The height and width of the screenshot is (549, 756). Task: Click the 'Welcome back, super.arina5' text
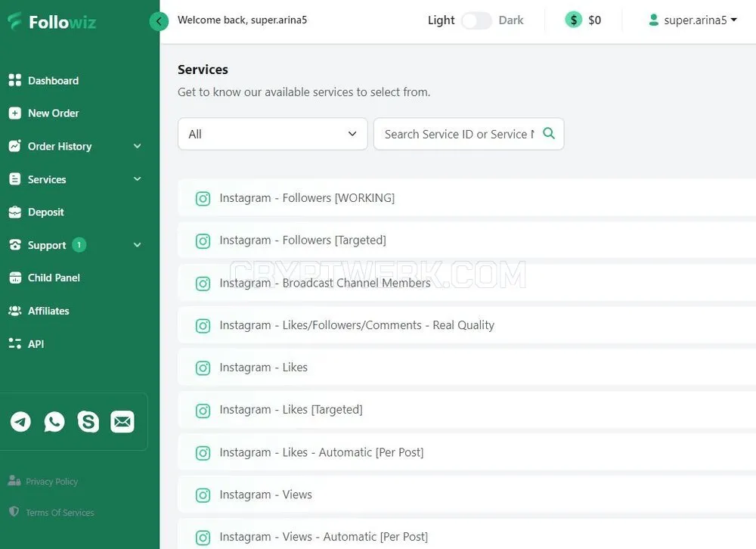(x=242, y=20)
